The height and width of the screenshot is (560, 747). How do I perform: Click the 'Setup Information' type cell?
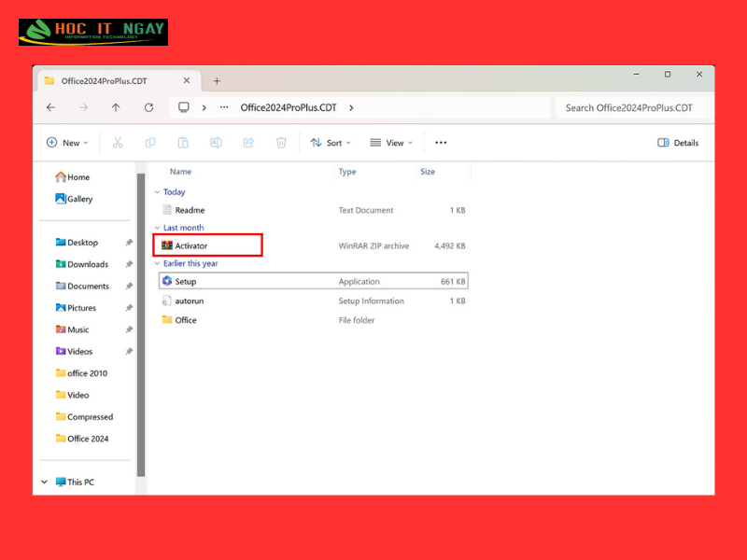coord(371,301)
